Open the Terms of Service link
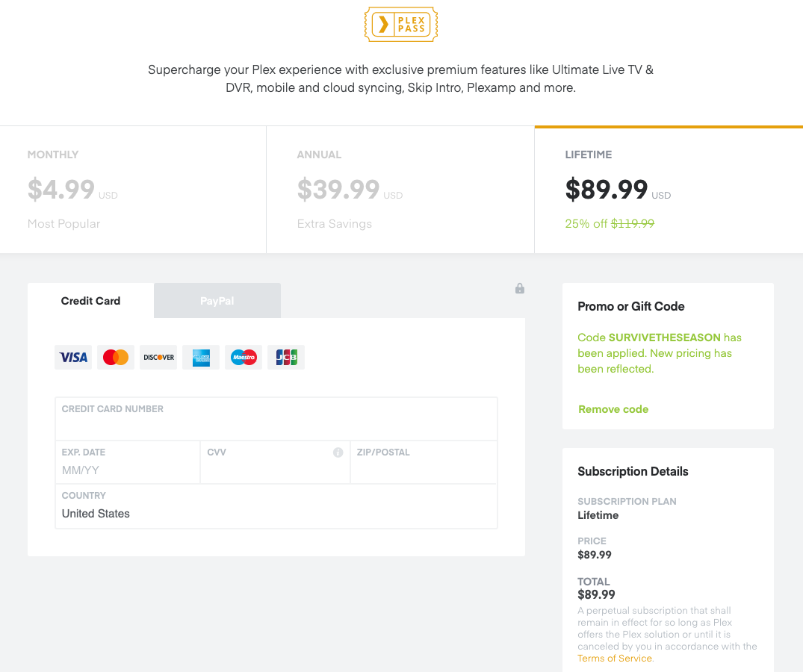Viewport: 803px width, 672px height. pos(615,659)
